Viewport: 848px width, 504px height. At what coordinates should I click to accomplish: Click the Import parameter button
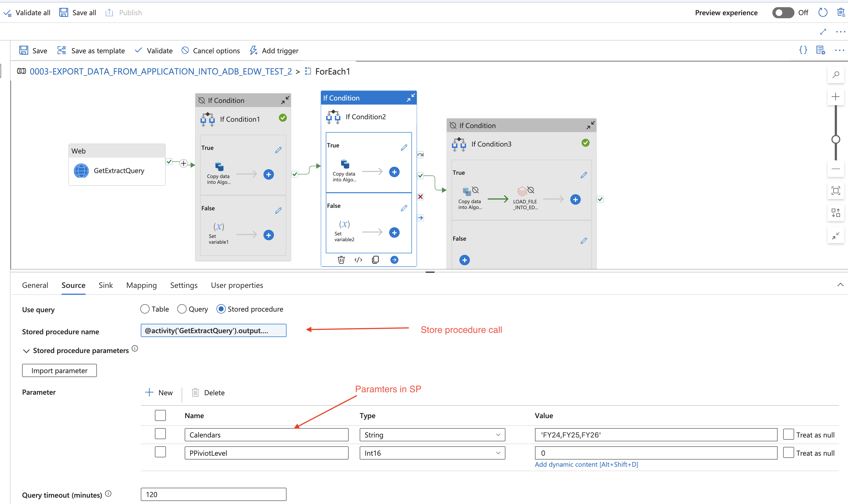[59, 370]
